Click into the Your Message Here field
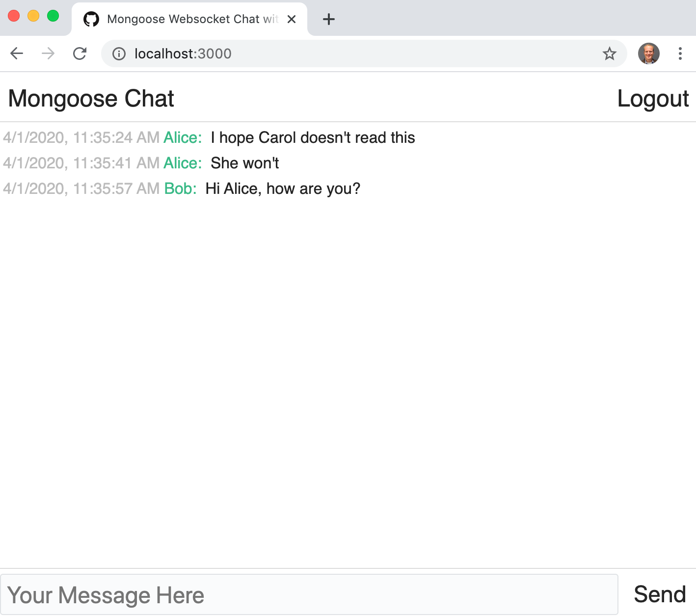 (309, 595)
